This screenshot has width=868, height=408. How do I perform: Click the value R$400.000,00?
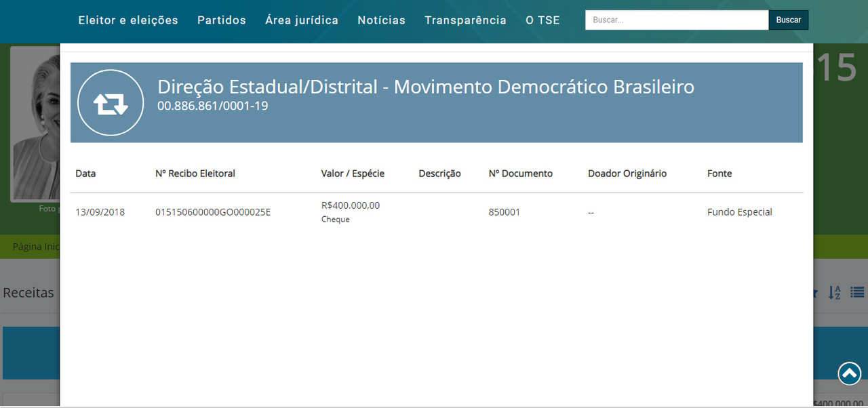click(351, 205)
